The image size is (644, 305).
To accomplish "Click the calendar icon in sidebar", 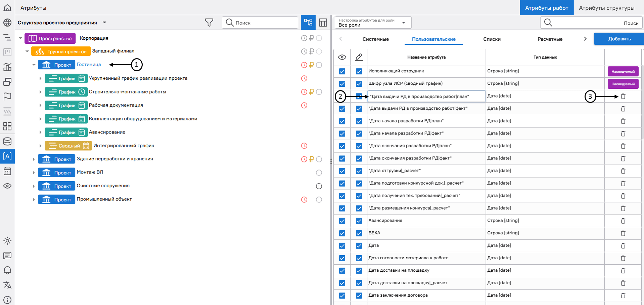I will click(x=7, y=171).
